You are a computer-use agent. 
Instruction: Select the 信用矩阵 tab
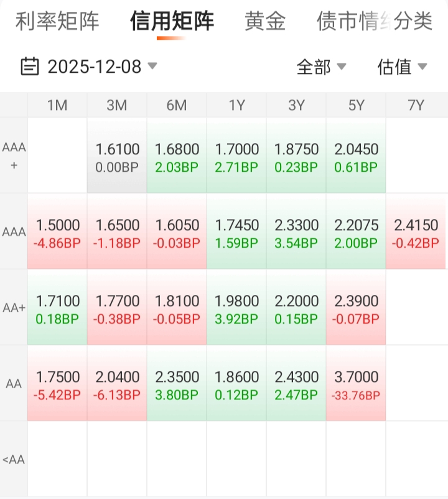[172, 22]
